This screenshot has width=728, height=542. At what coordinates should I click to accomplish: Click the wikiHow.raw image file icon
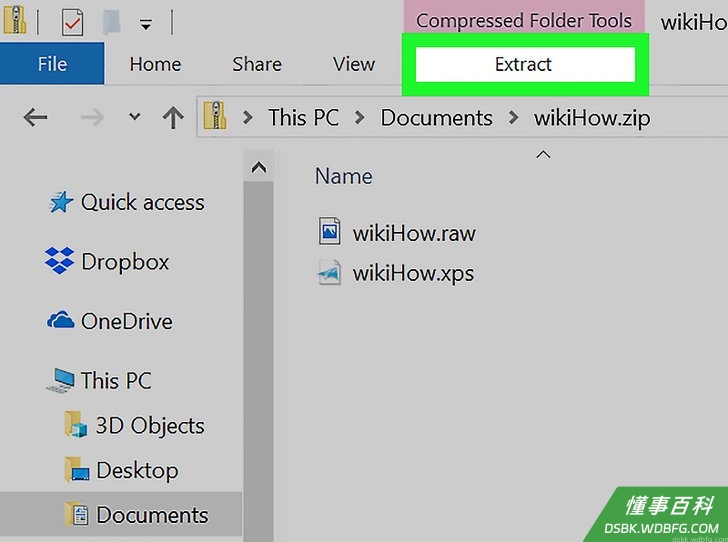(330, 231)
